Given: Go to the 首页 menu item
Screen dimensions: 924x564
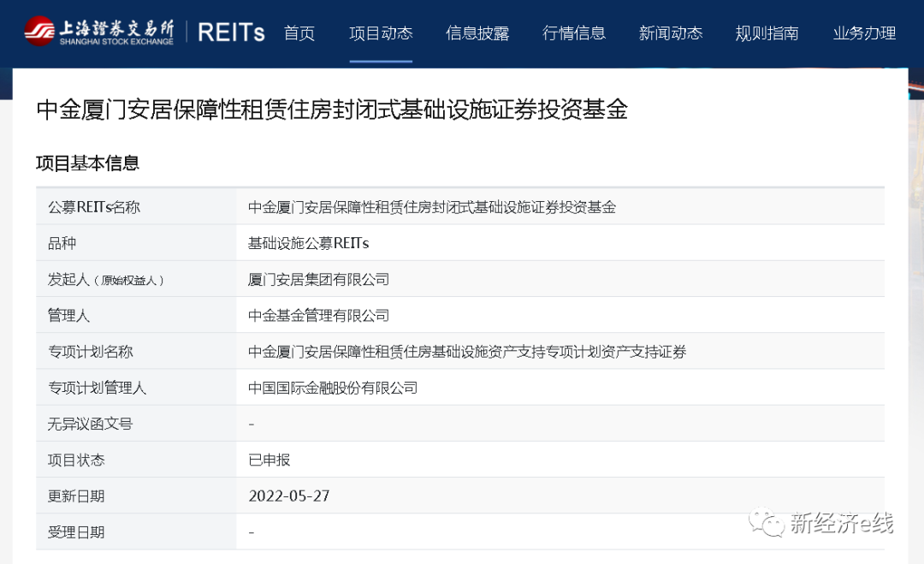Looking at the screenshot, I should [x=299, y=33].
